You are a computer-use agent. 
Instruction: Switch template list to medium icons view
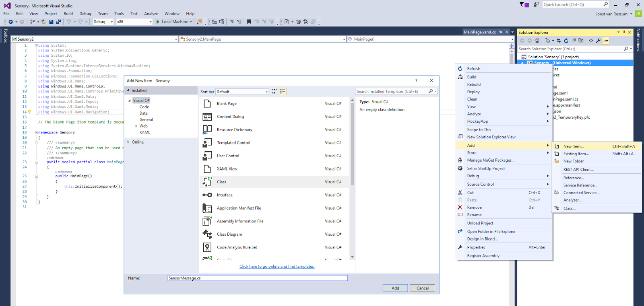click(283, 91)
